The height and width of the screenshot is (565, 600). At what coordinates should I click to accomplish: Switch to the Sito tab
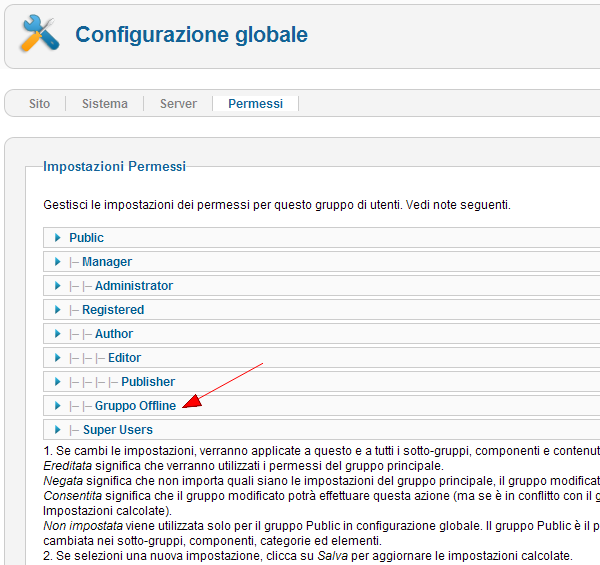tap(39, 104)
